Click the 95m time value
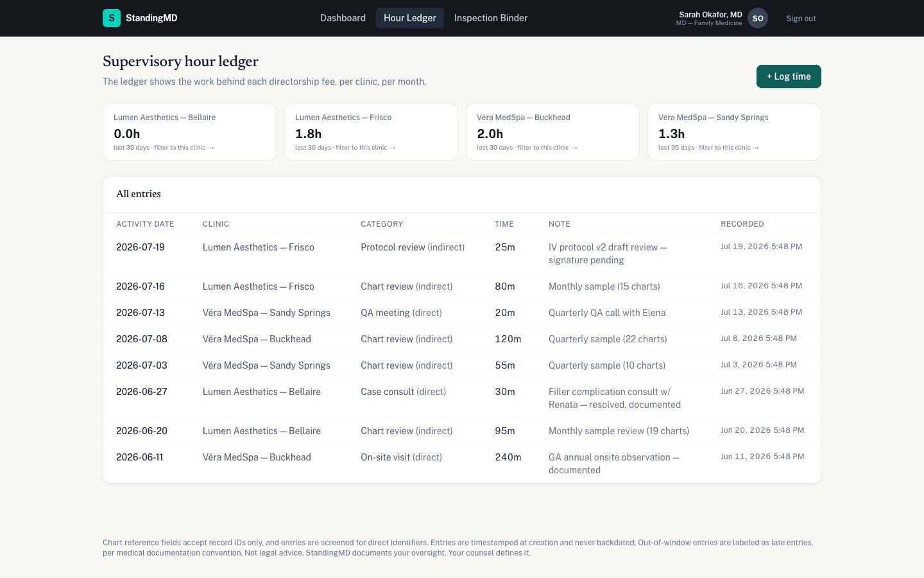 [505, 431]
